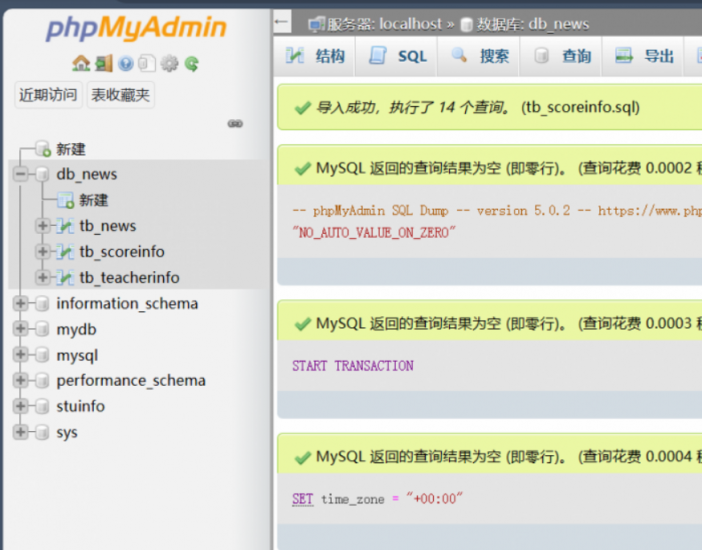Expand the performance_schema database node
The width and height of the screenshot is (702, 550).
coord(20,381)
